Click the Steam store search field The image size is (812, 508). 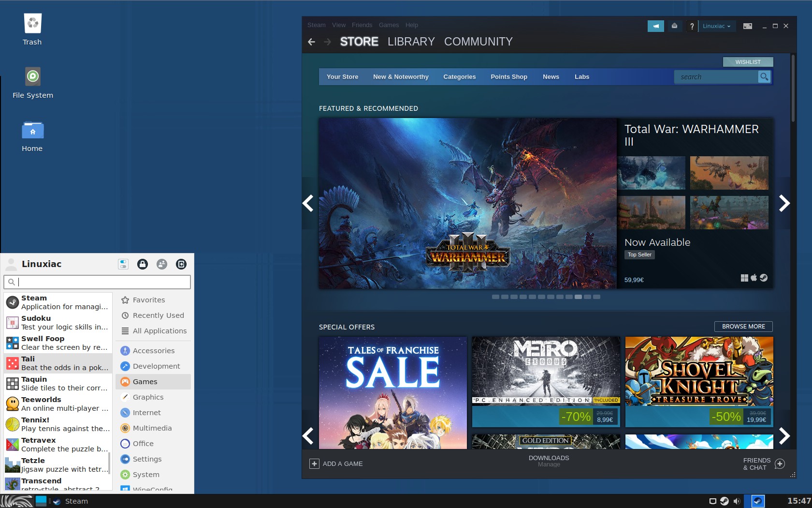pyautogui.click(x=716, y=77)
